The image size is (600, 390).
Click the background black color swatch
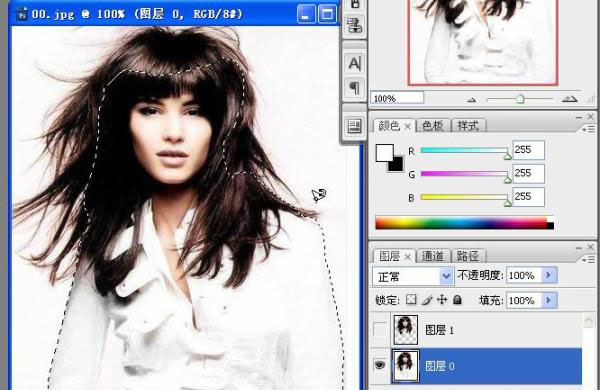click(x=396, y=165)
